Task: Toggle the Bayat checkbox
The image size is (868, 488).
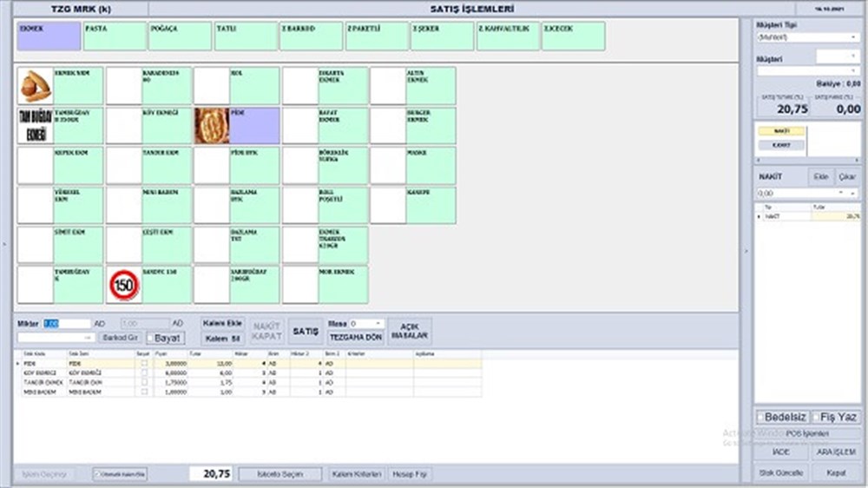Action: (154, 338)
